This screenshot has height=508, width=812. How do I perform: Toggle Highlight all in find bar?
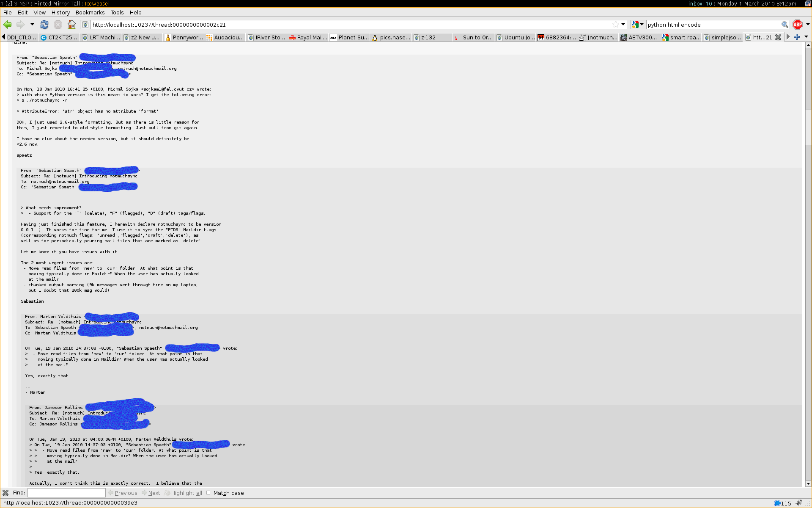[183, 493]
